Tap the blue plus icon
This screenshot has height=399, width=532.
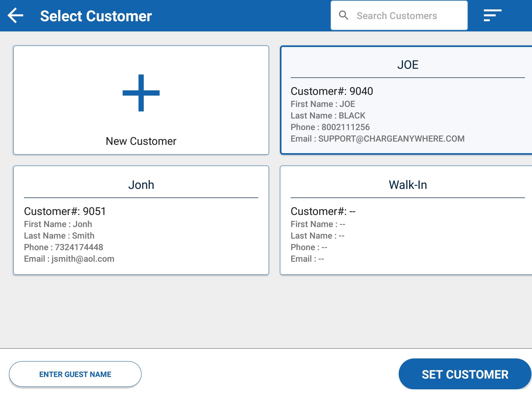pos(141,93)
